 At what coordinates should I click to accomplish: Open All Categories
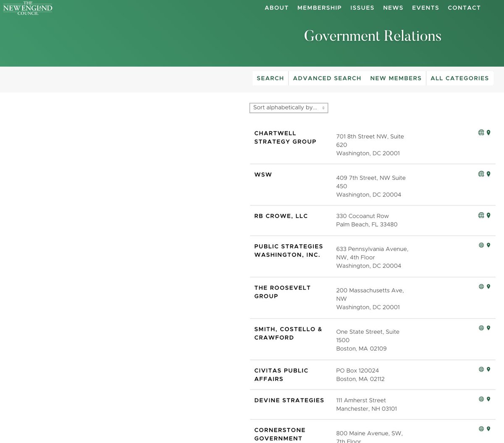[x=459, y=78]
